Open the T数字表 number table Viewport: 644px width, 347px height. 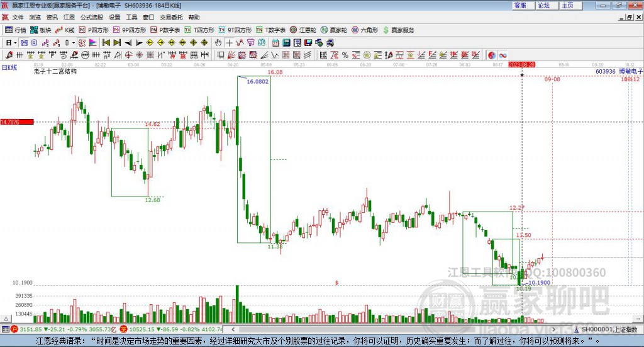coord(270,30)
